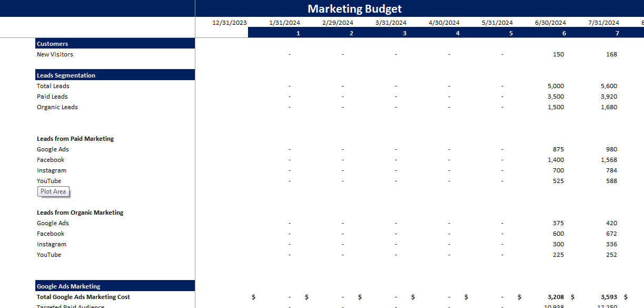Select the cell showing 5,000 Total Leads

point(556,85)
